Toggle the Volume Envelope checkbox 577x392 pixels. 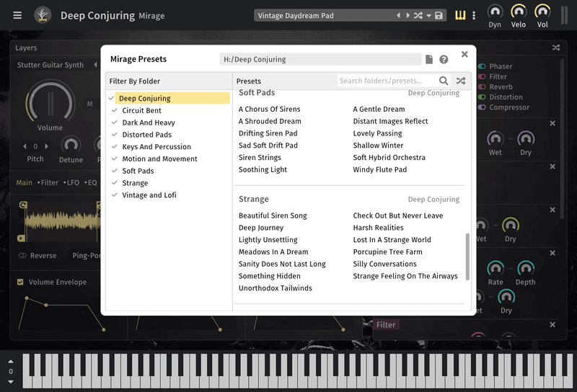pyautogui.click(x=20, y=282)
